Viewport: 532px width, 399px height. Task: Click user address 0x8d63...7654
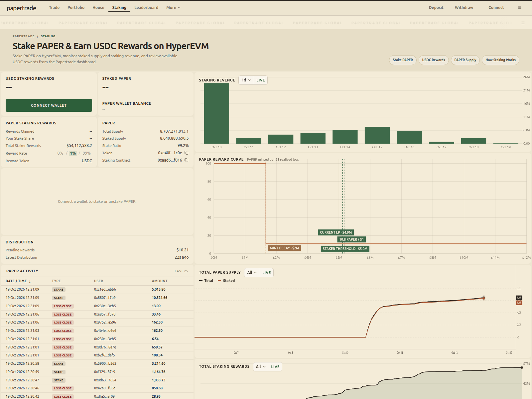tap(105, 380)
